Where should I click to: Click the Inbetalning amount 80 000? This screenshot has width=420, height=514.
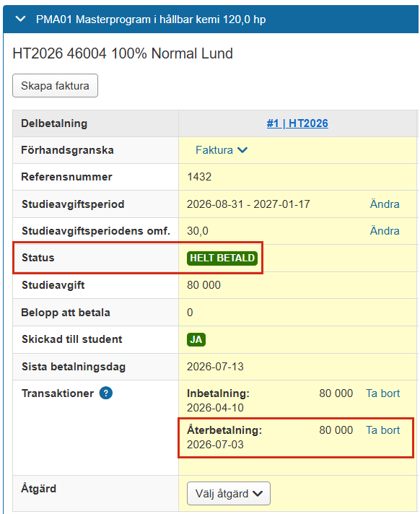click(x=336, y=393)
